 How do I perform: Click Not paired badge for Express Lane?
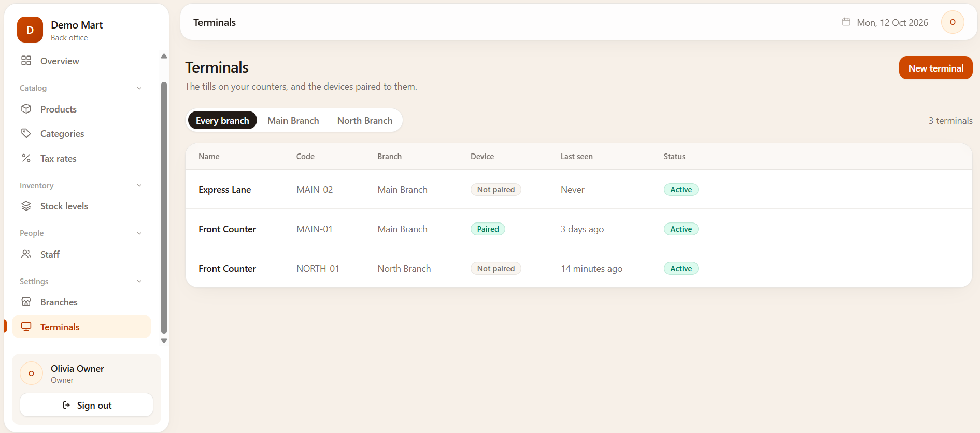[x=496, y=189]
